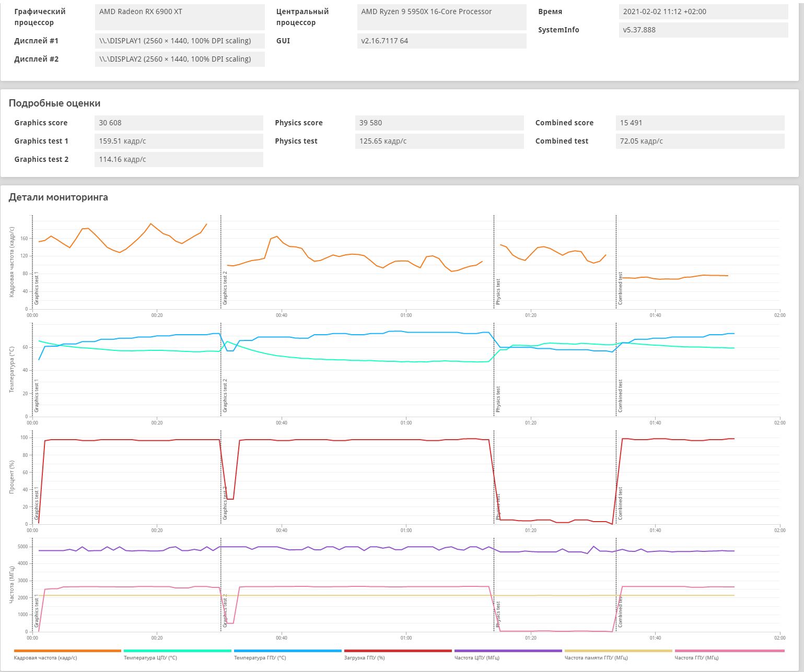Click the pink Частота ГПУ legend bar

point(729,651)
